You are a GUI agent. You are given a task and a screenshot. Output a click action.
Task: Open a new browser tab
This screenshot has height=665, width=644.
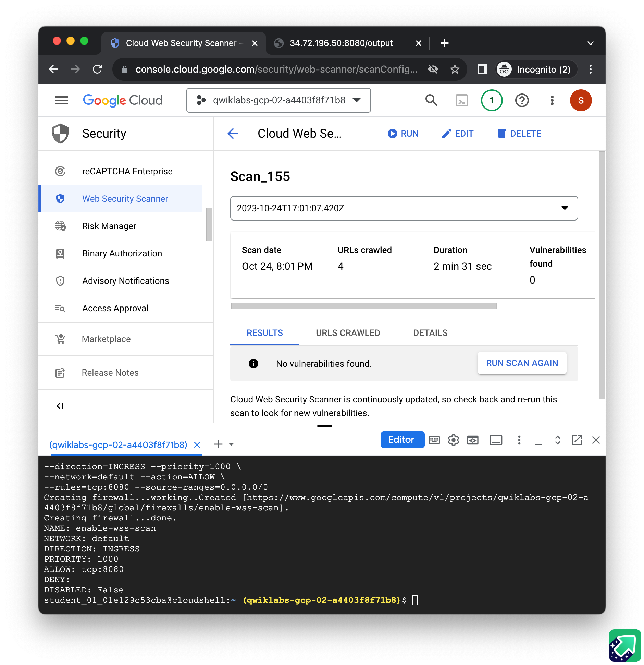pos(444,43)
